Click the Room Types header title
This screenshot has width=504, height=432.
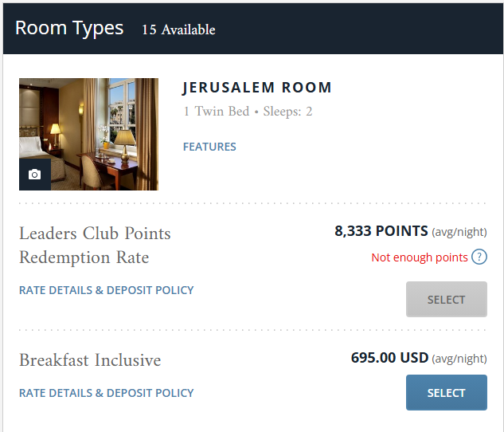click(69, 28)
